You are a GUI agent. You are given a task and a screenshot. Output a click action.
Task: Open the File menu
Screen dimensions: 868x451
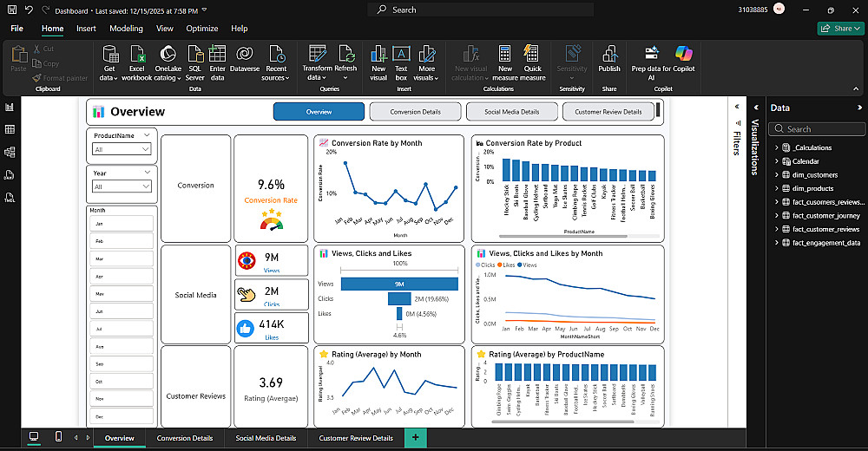click(x=17, y=29)
